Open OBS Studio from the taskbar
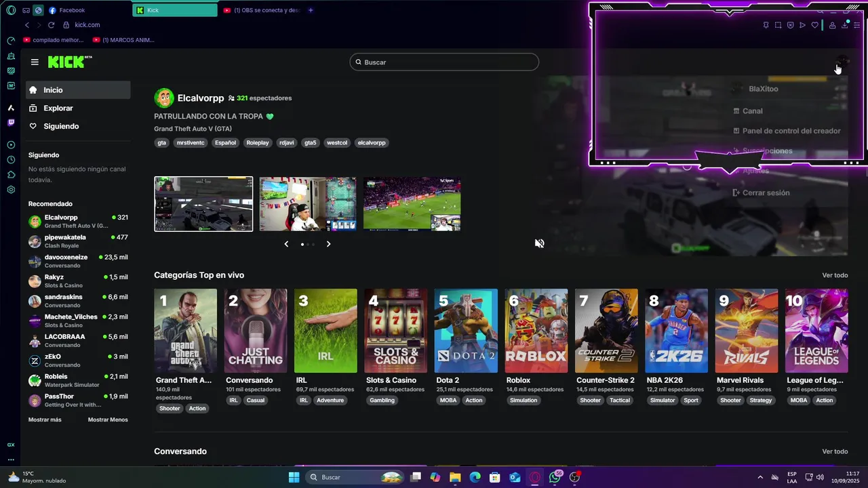Image resolution: width=868 pixels, height=488 pixels. tap(575, 477)
